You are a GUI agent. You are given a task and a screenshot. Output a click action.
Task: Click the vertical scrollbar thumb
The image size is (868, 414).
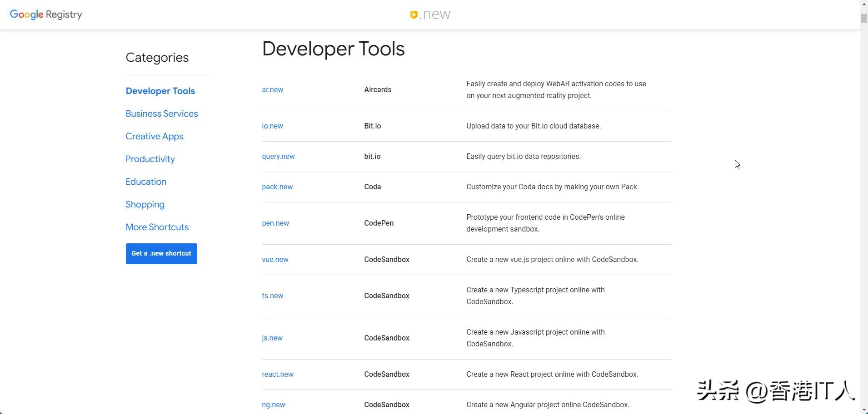coord(863,18)
